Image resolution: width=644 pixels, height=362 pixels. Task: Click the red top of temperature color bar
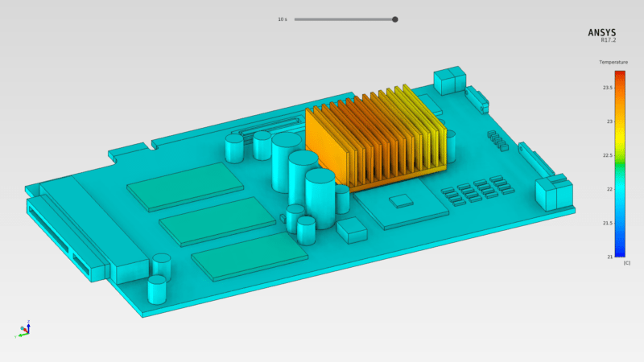[x=620, y=75]
